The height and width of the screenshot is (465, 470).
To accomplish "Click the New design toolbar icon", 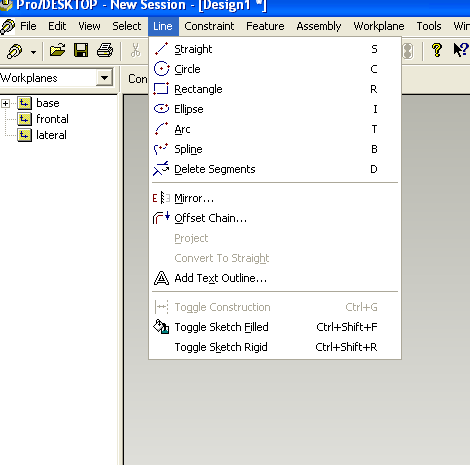I will [x=14, y=51].
